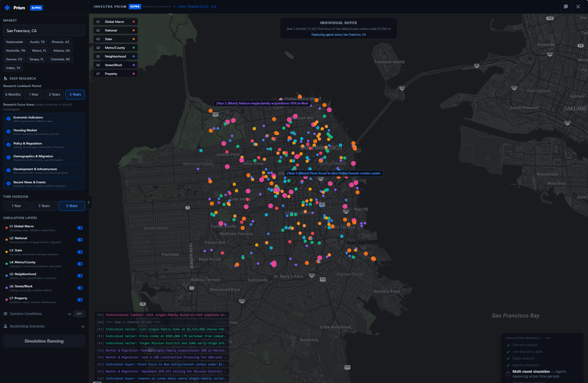Click the Deep Research icon
The width and height of the screenshot is (588, 383).
[x=5, y=78]
